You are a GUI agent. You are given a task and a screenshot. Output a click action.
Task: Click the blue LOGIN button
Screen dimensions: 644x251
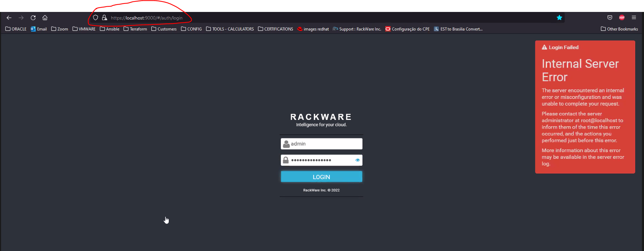pyautogui.click(x=321, y=177)
